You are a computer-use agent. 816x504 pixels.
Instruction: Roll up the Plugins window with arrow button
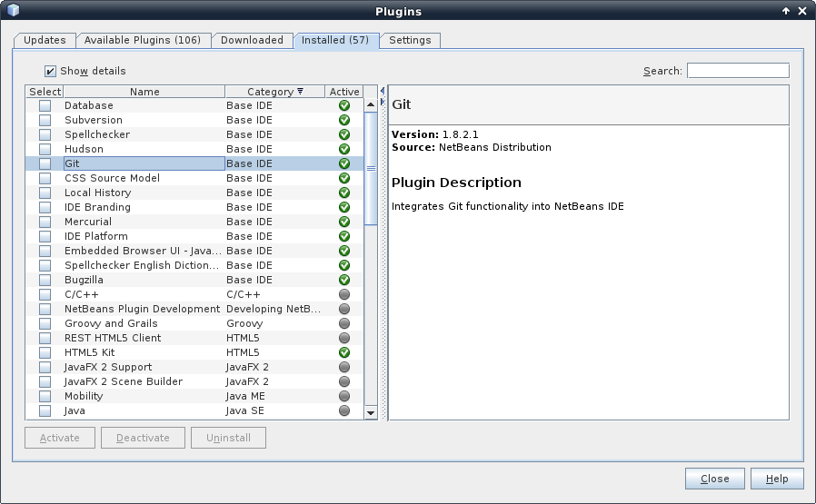786,11
